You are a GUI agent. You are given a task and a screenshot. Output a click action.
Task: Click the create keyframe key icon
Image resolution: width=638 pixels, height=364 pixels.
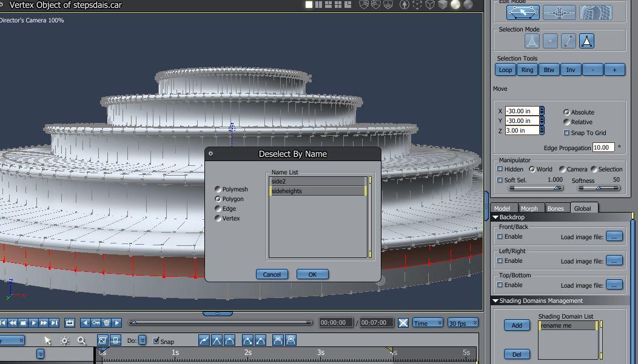(x=96, y=323)
